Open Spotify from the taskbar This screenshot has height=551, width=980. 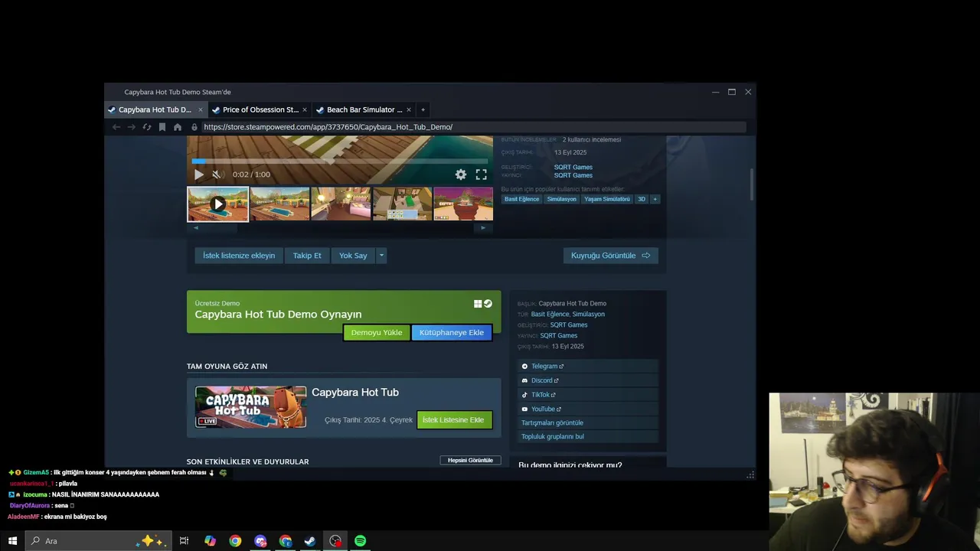point(360,541)
